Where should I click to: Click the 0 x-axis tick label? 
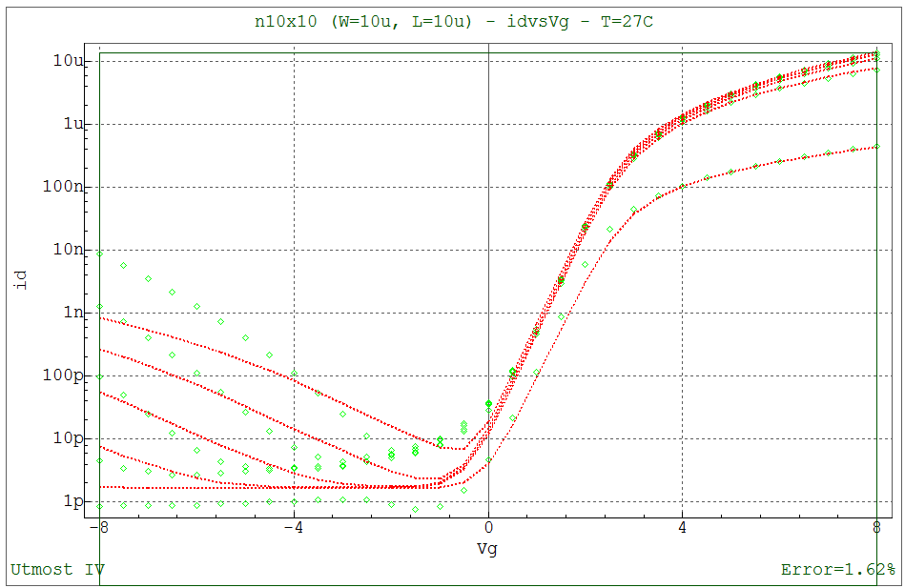tap(488, 527)
